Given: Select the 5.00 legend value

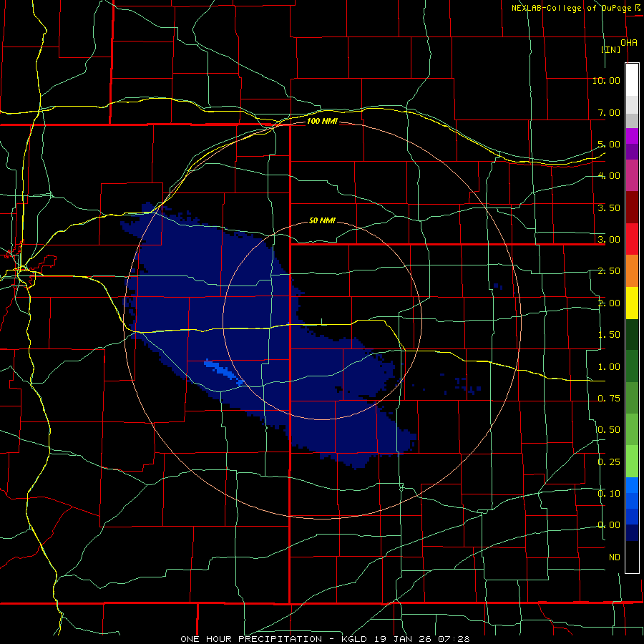Looking at the screenshot, I should click(609, 144).
